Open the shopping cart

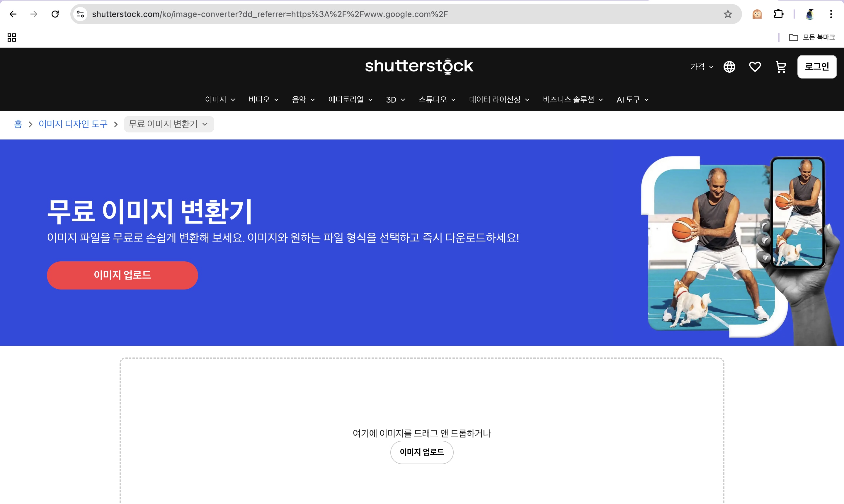(x=780, y=67)
